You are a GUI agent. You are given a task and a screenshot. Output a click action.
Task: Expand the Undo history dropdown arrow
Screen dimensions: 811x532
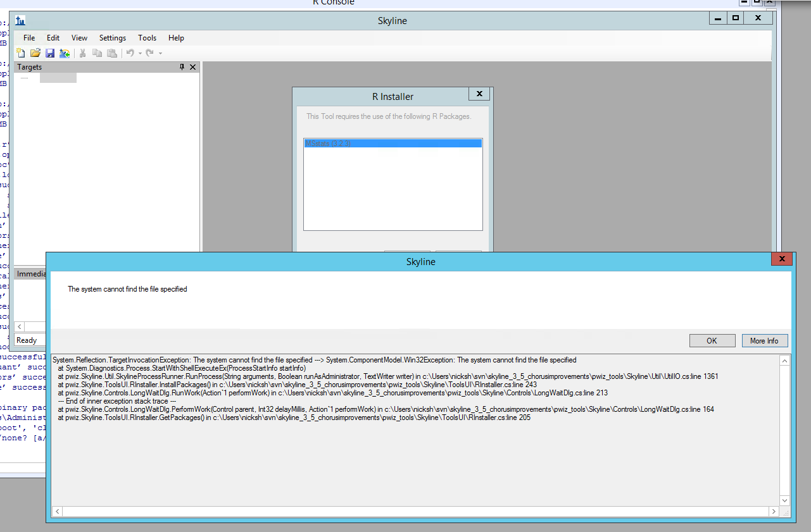coord(140,54)
